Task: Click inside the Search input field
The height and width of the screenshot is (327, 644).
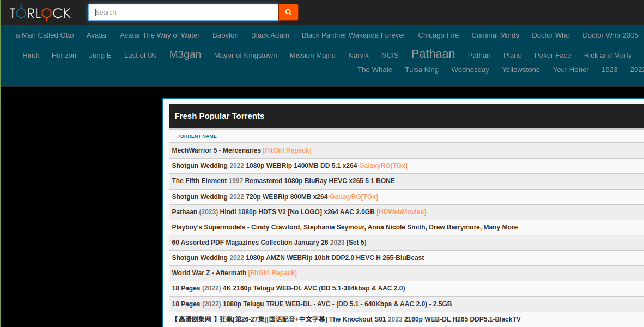Action: click(183, 12)
